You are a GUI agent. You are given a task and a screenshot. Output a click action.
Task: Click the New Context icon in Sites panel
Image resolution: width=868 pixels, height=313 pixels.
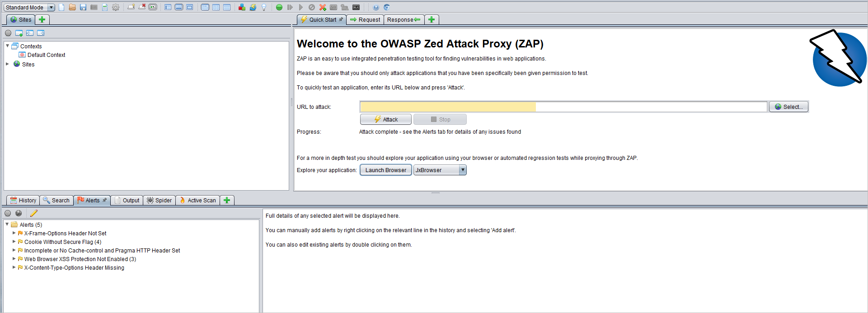19,33
